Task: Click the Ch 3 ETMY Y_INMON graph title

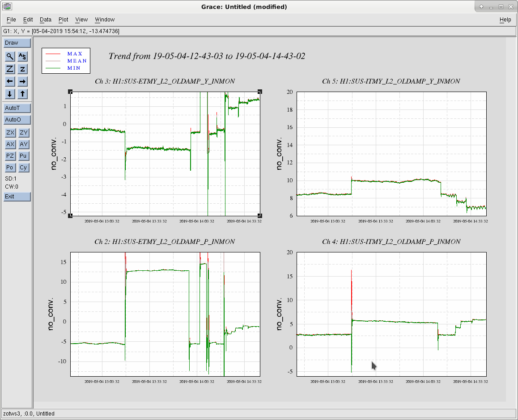Action: (165, 81)
